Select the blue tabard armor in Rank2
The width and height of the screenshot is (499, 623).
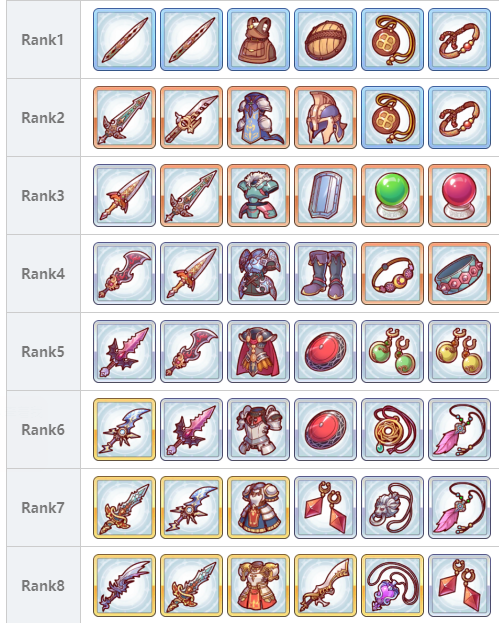[x=258, y=118]
